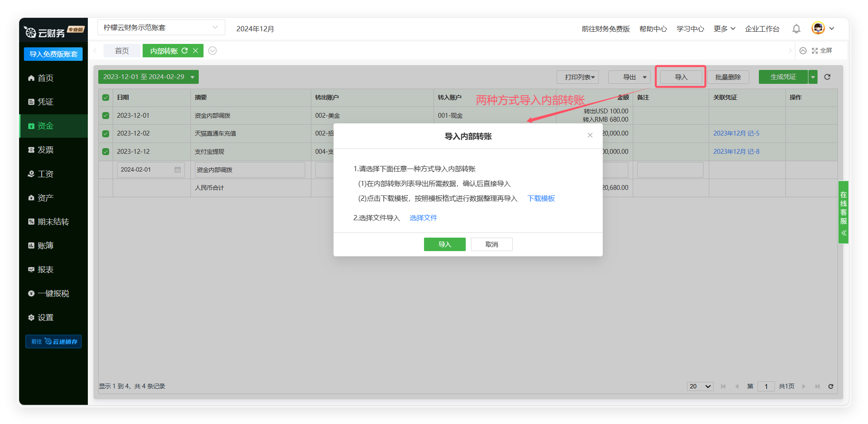Screen dimensions: 868x424
Task: Refresh the 内部转账 tab using reload icon
Action: click(185, 51)
